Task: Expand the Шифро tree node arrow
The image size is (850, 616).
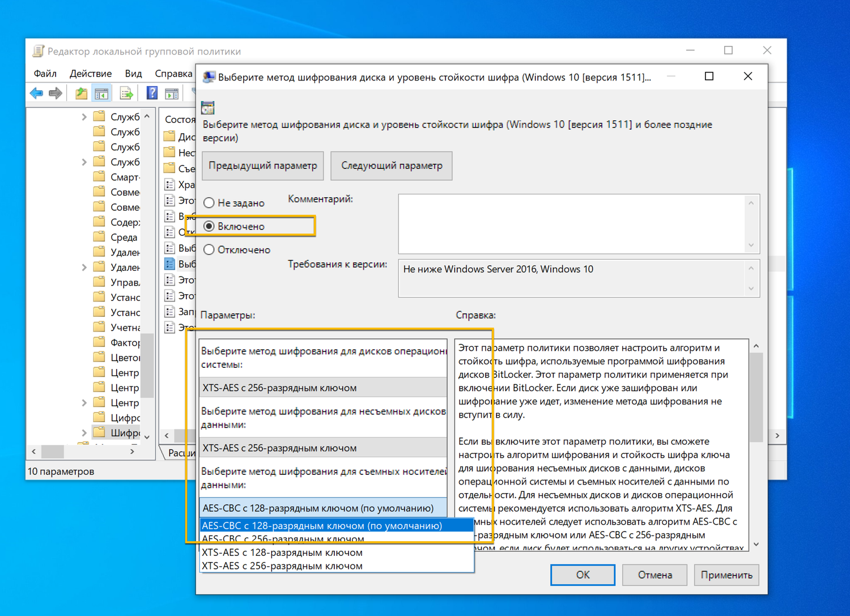Action: coord(84,432)
